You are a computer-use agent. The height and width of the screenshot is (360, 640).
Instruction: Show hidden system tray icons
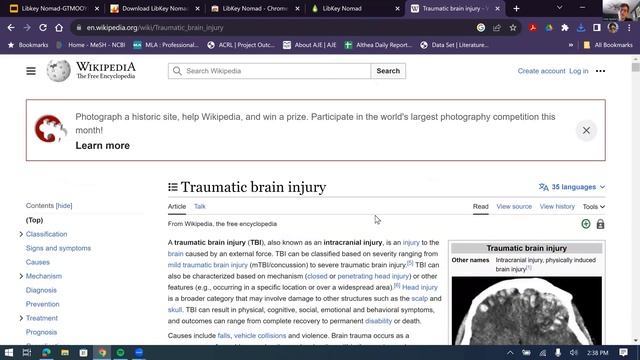point(510,353)
